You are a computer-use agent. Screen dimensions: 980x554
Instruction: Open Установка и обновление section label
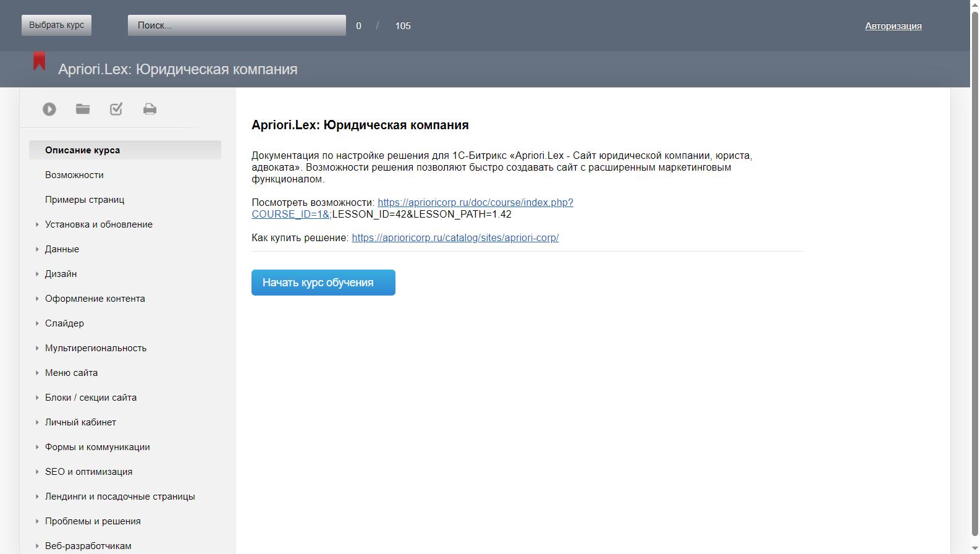click(x=99, y=224)
